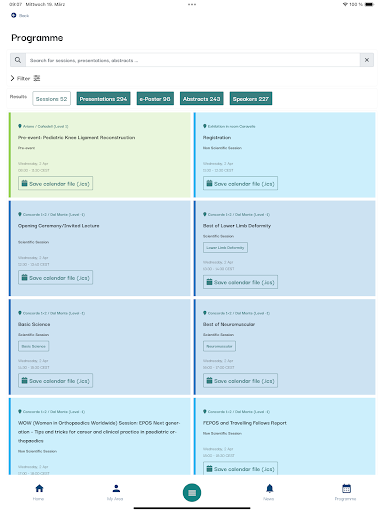Save calendar file for Registration
This screenshot has height=512, width=384.
[x=240, y=184]
